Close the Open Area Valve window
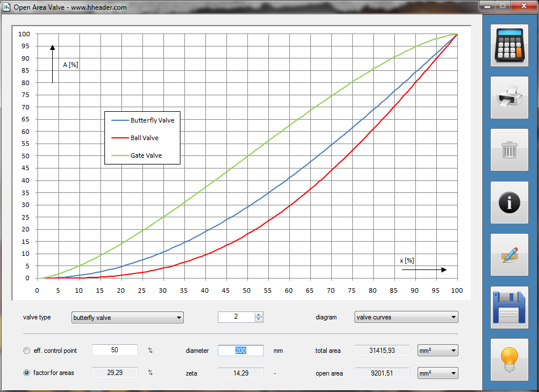 pos(524,6)
